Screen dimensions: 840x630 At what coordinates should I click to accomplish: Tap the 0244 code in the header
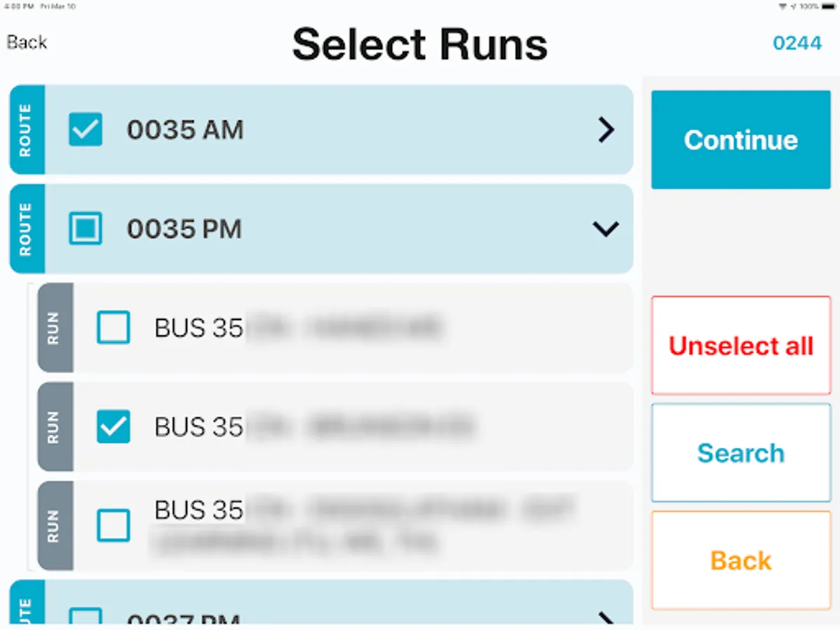tap(797, 43)
